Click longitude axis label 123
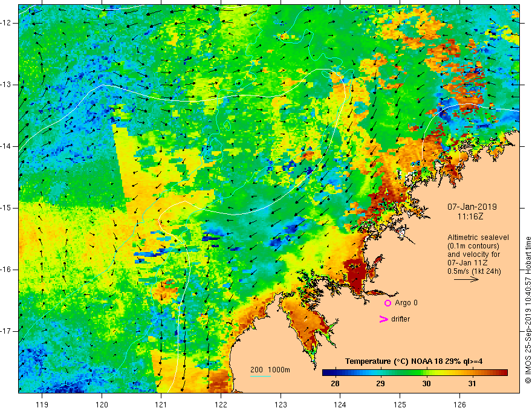This screenshot has width=532, height=411. [x=281, y=404]
